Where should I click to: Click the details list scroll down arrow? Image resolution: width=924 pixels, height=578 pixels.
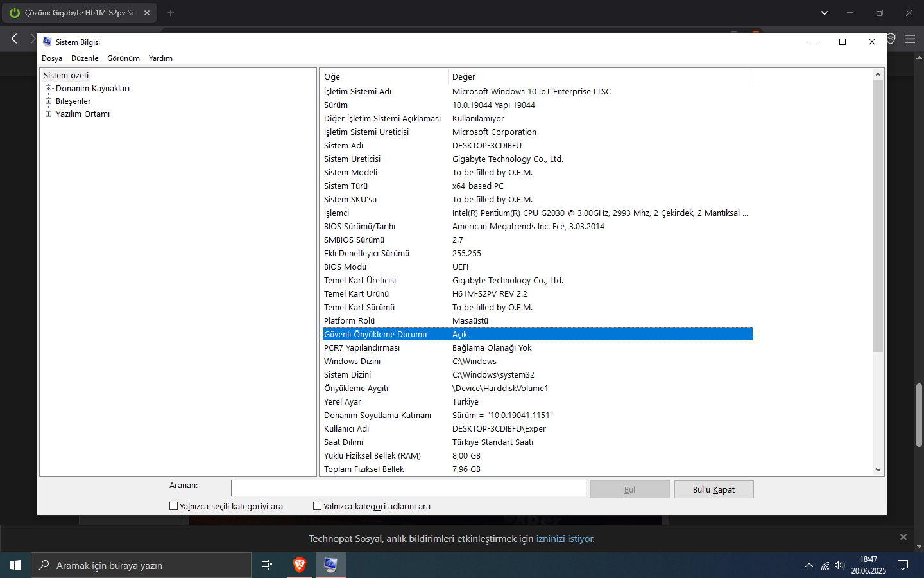(x=878, y=470)
